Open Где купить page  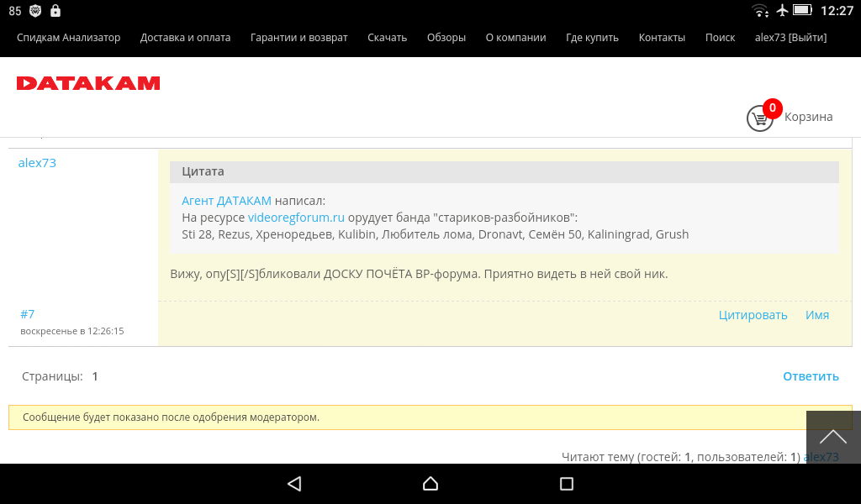[592, 37]
